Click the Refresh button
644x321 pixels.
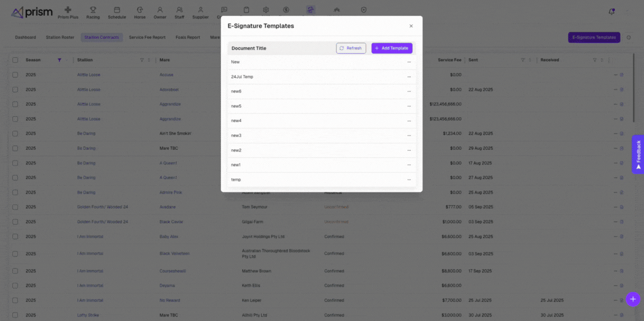coord(351,48)
